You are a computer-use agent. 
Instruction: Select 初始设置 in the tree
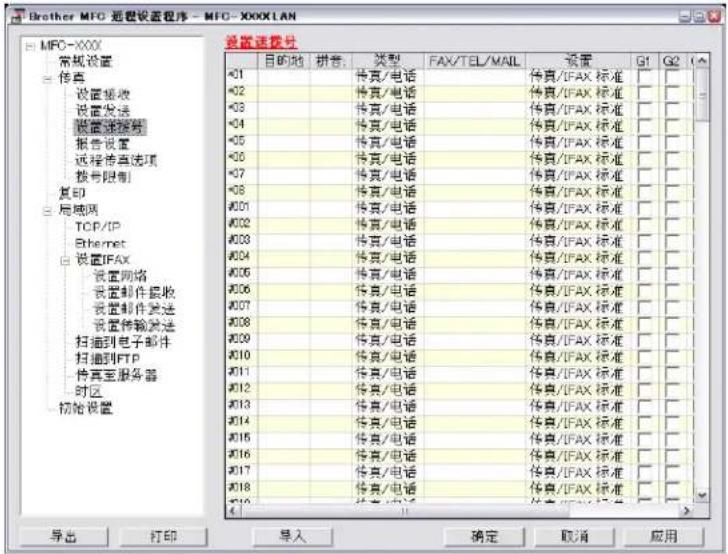[85, 409]
